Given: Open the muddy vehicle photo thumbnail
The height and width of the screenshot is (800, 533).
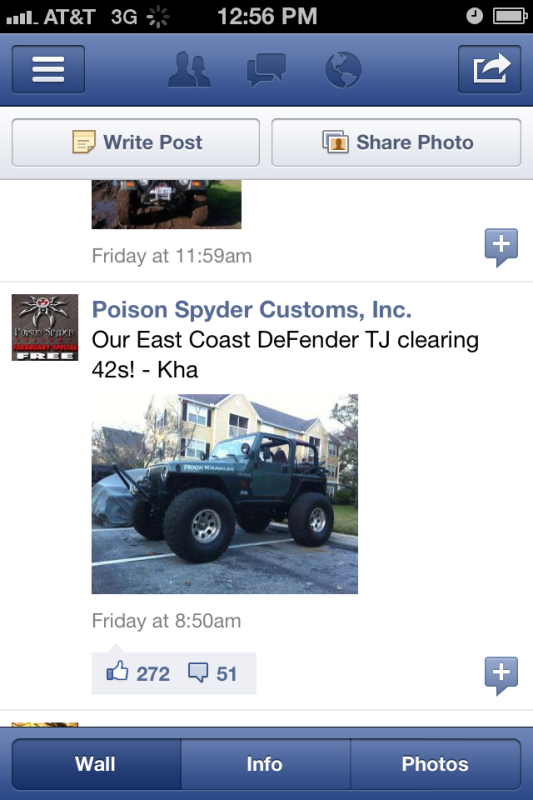Looking at the screenshot, I should (166, 204).
